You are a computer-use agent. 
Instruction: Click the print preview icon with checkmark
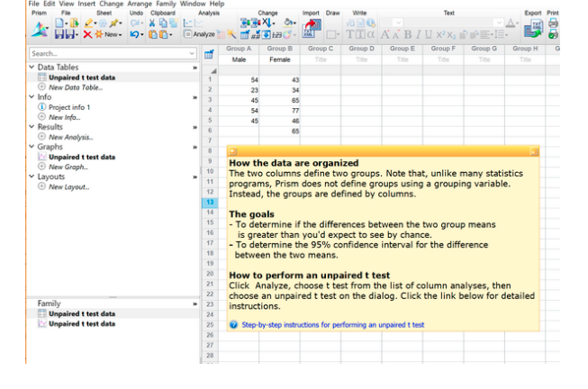tap(553, 34)
